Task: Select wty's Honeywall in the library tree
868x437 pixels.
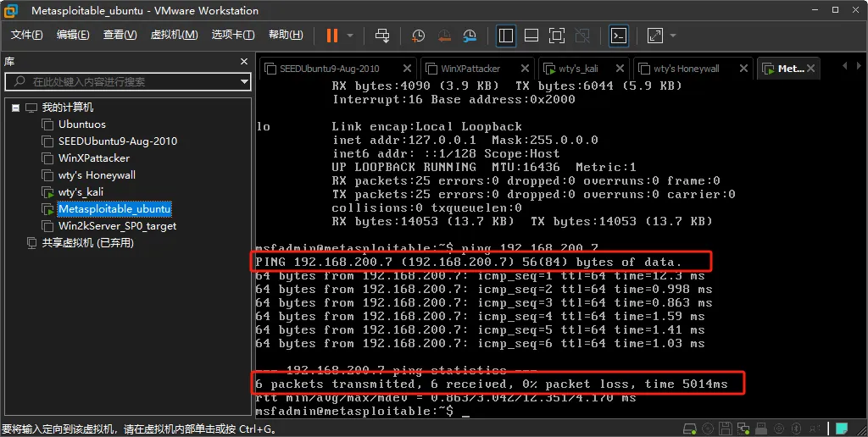Action: [97, 175]
